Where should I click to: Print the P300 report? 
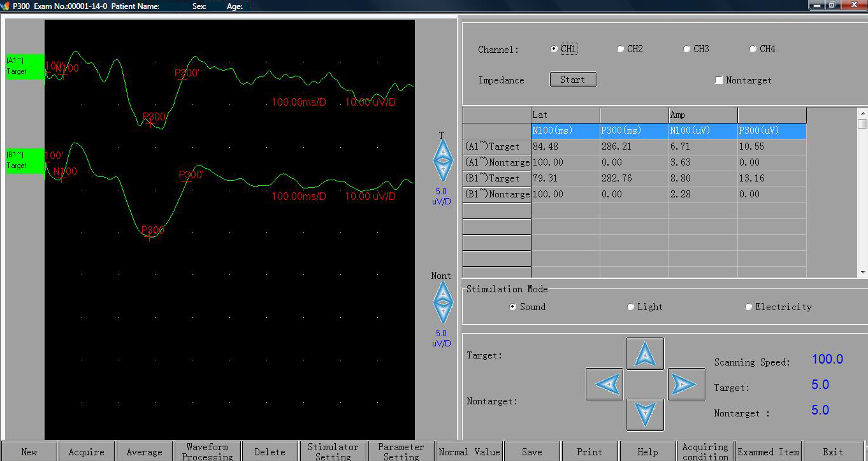click(x=590, y=451)
